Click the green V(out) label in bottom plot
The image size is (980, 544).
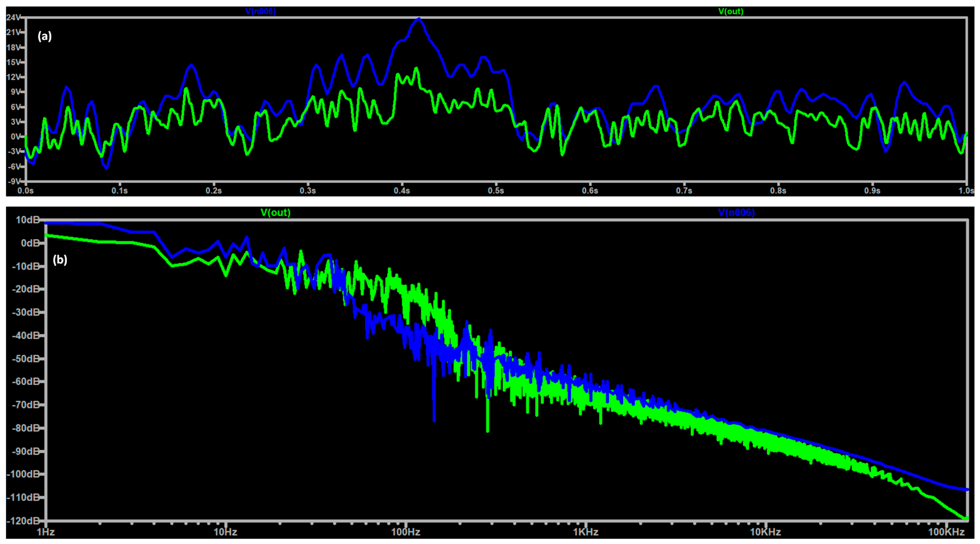pos(276,213)
